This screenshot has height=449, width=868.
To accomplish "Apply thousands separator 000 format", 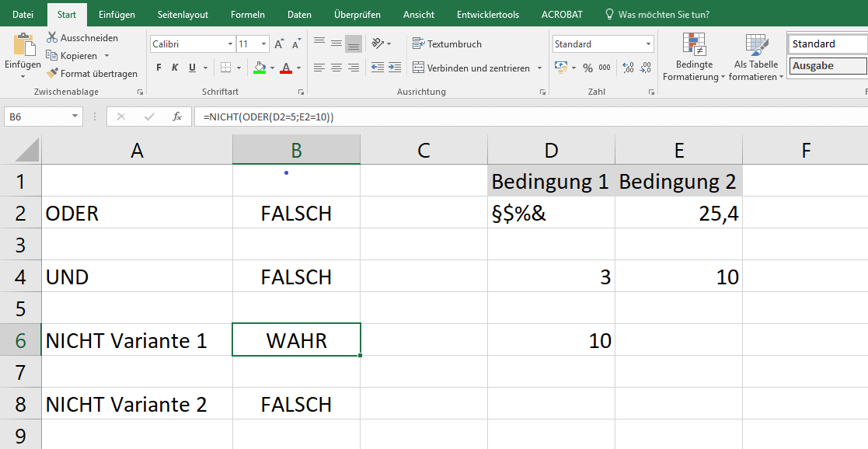I will pos(605,68).
